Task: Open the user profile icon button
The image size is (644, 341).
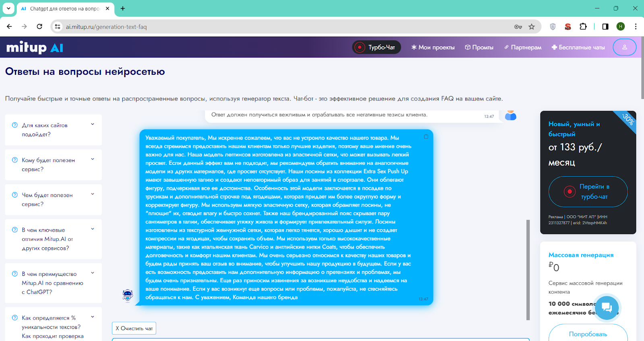Action: pos(624,47)
